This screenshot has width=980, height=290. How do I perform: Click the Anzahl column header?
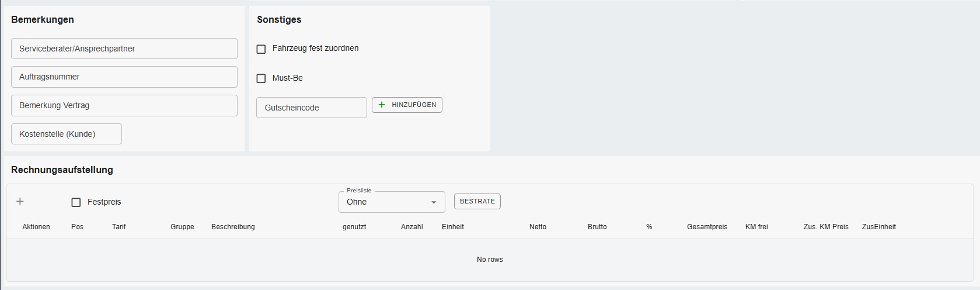411,227
